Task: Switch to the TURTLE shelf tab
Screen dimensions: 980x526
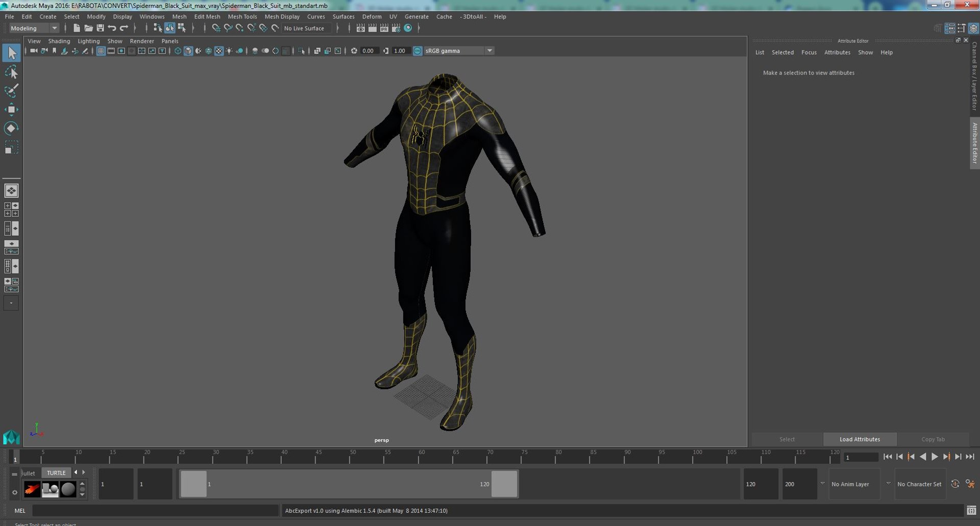Action: click(56, 473)
